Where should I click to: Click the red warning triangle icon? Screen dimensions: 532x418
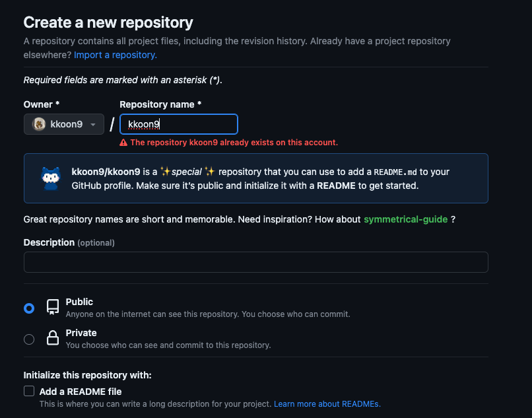pyautogui.click(x=123, y=143)
